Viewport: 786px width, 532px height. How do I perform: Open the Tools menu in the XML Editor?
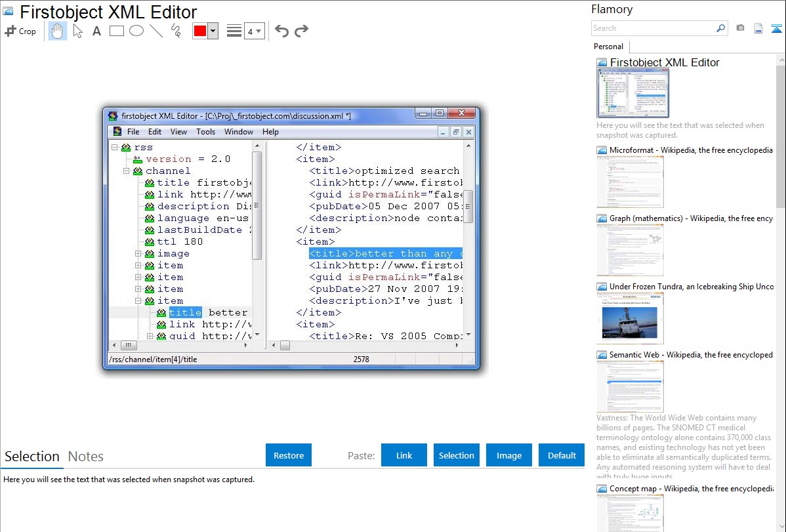(x=205, y=132)
